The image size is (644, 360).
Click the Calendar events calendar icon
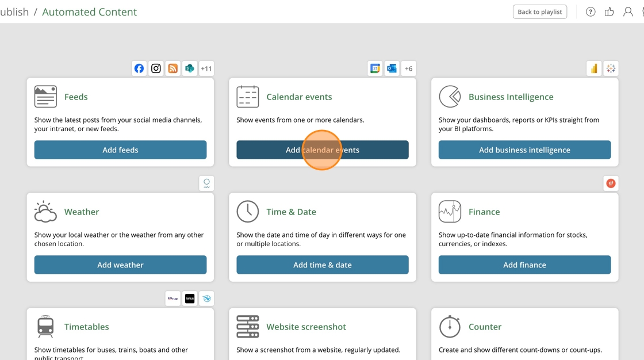click(248, 97)
